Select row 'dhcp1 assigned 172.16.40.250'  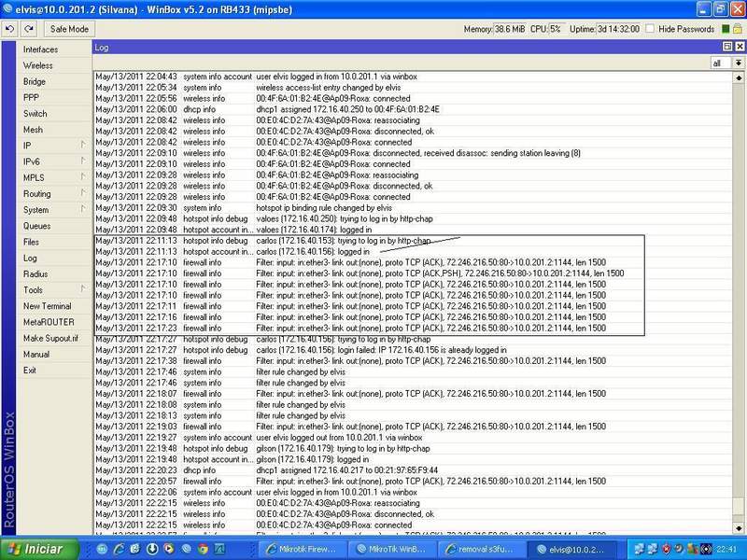click(413, 109)
